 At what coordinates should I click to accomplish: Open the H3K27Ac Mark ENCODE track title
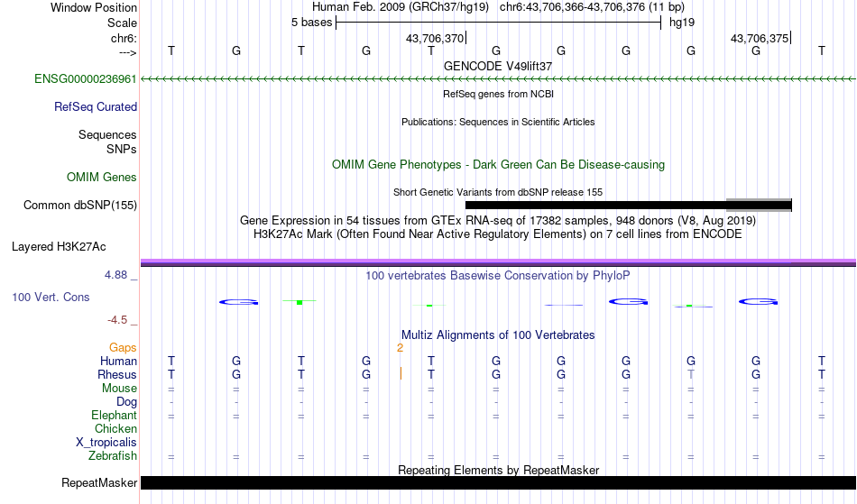coord(498,234)
